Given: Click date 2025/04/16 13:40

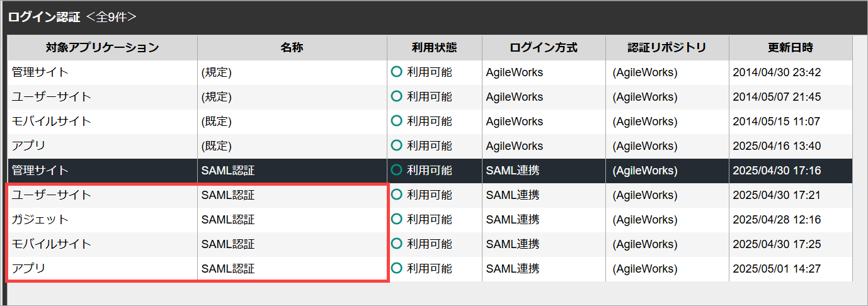Looking at the screenshot, I should click(777, 146).
